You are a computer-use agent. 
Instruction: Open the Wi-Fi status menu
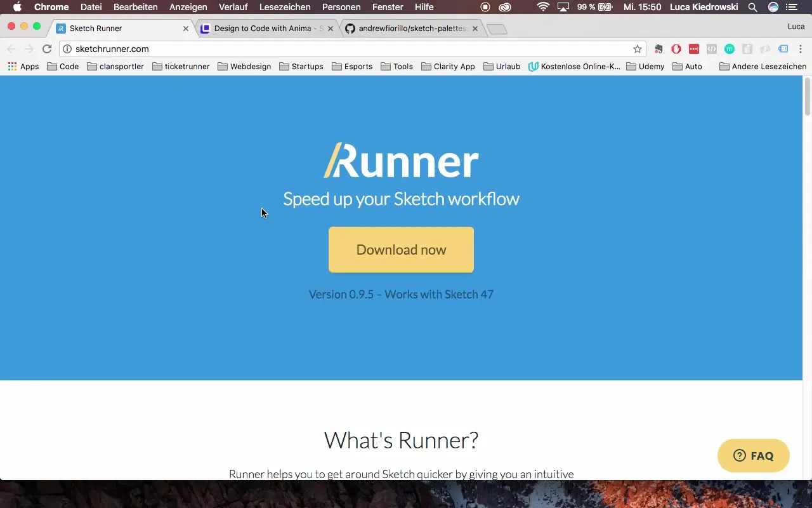tap(543, 7)
